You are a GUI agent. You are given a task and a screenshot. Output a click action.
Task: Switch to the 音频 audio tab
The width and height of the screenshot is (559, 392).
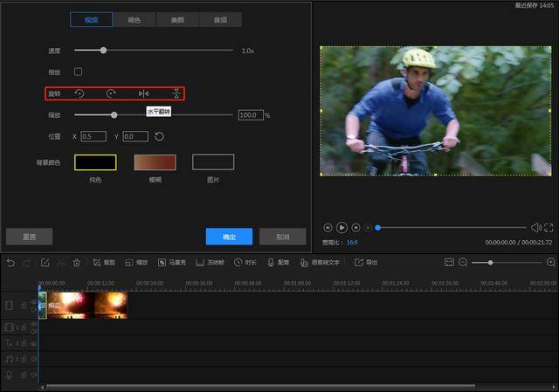tap(220, 20)
